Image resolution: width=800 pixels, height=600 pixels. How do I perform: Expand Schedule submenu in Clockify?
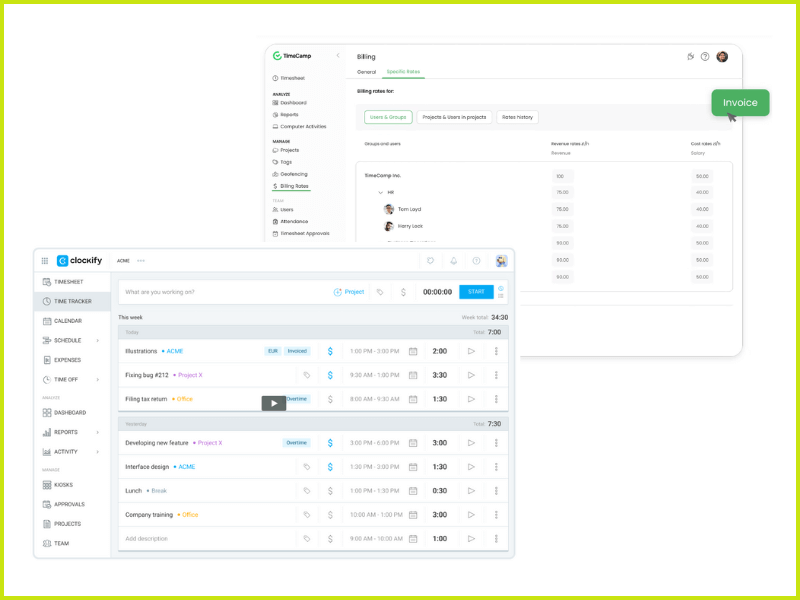[97, 340]
